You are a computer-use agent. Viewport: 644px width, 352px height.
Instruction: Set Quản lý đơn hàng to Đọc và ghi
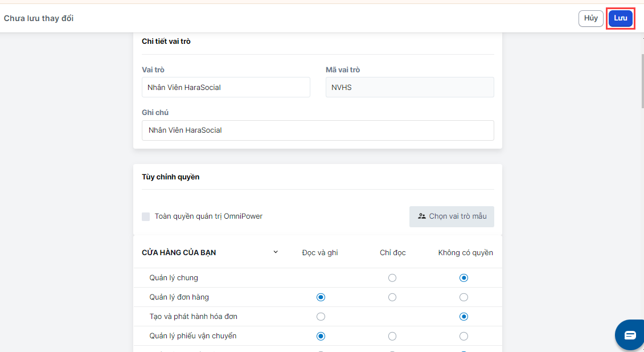pyautogui.click(x=321, y=297)
